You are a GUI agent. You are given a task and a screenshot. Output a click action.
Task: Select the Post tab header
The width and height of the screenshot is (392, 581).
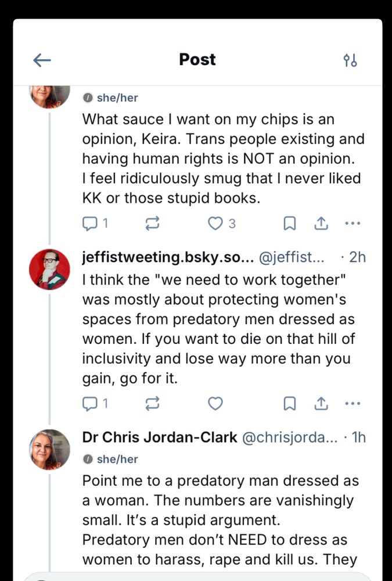[x=197, y=59]
